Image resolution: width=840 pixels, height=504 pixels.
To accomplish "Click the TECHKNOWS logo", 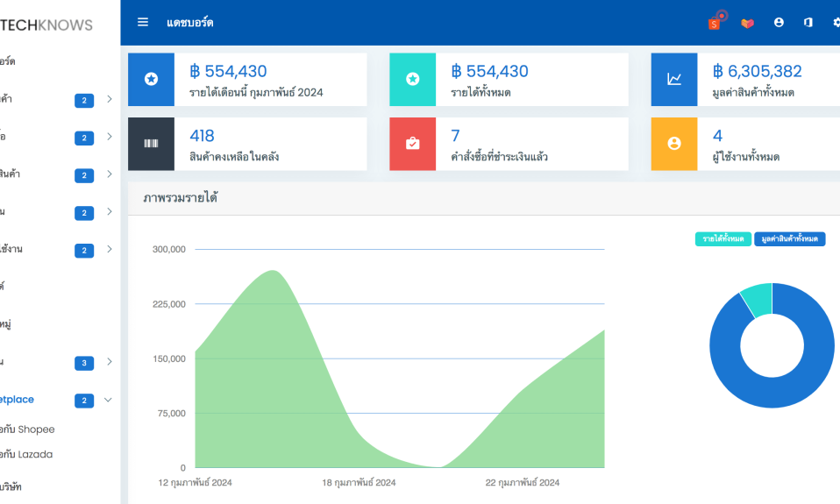I will tap(46, 25).
